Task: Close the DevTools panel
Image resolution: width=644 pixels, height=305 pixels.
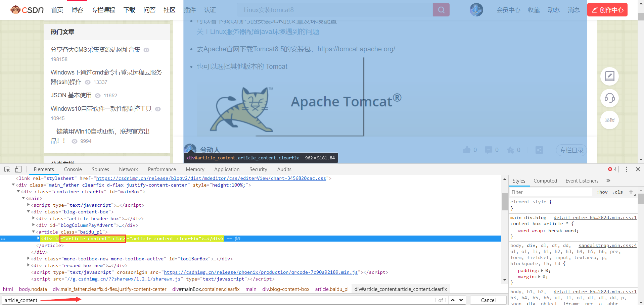Action: point(638,169)
